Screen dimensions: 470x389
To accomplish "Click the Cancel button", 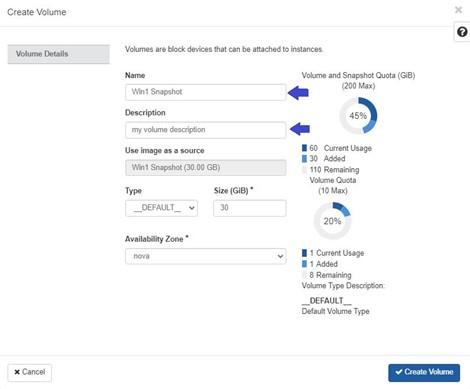I will tap(29, 372).
